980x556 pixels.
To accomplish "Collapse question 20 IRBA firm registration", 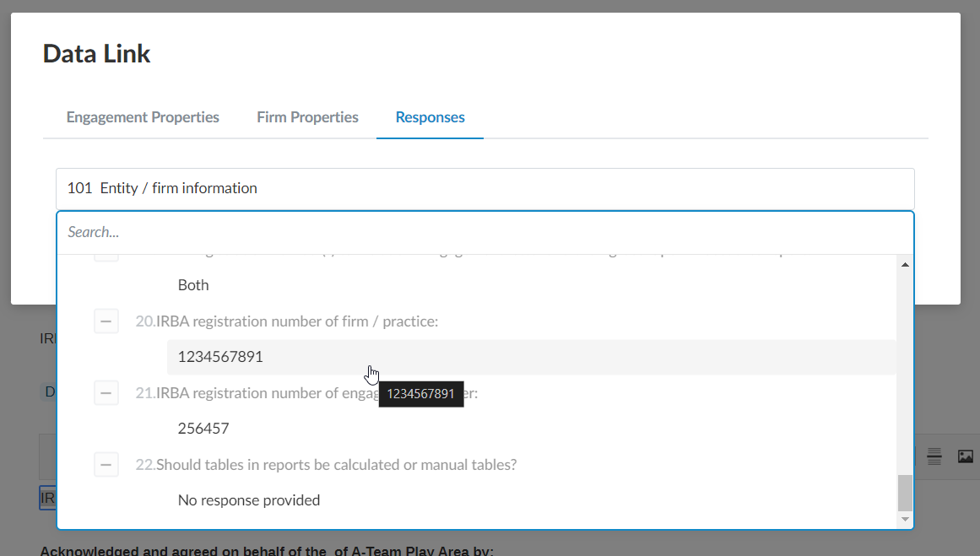I will tap(106, 321).
